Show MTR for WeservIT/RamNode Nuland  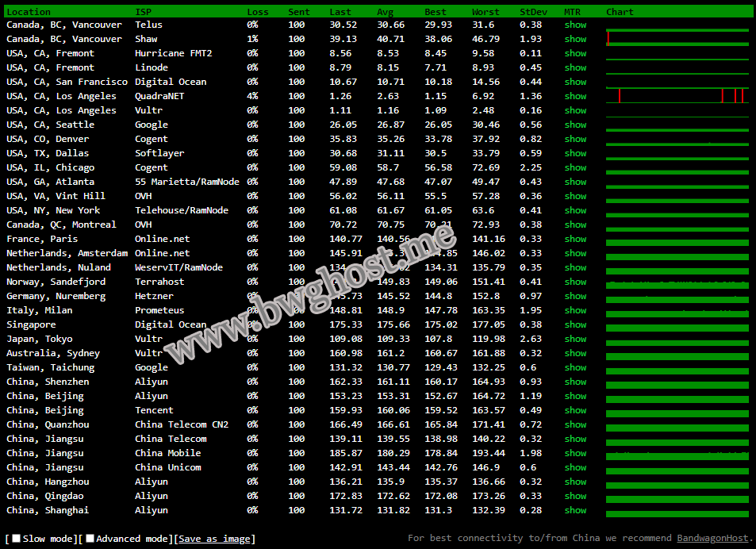[x=575, y=267]
